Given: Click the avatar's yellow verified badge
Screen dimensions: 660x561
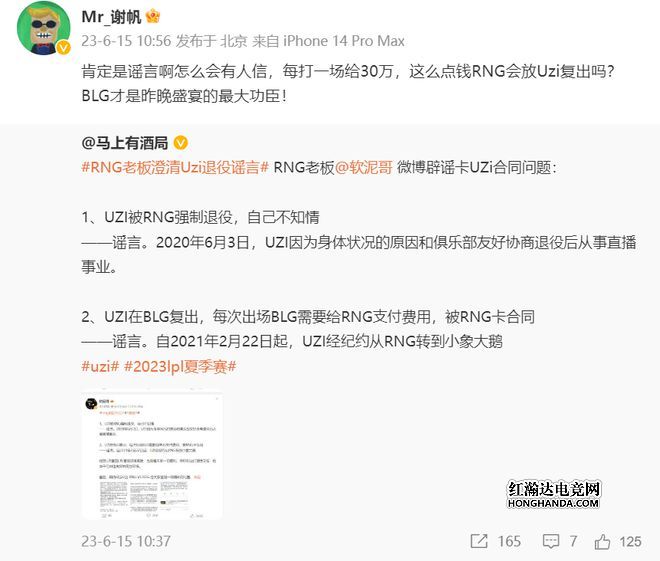Looking at the screenshot, I should (x=63, y=48).
